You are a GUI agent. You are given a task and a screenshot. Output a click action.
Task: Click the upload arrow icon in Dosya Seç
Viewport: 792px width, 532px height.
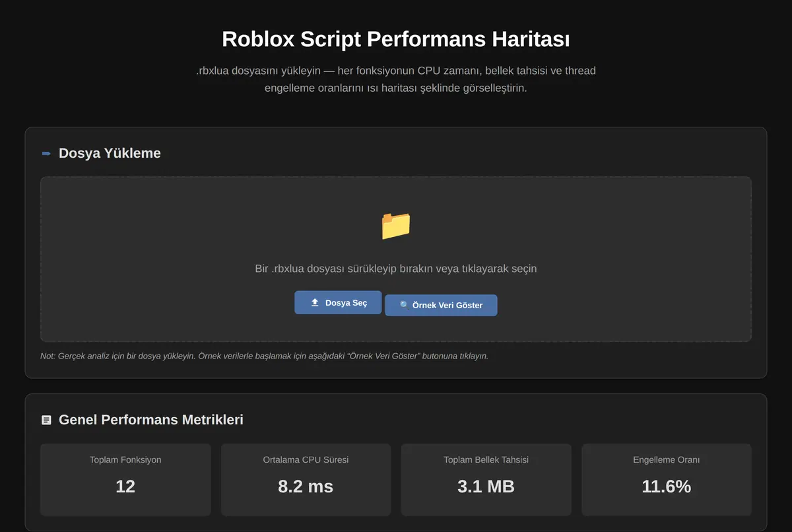315,302
